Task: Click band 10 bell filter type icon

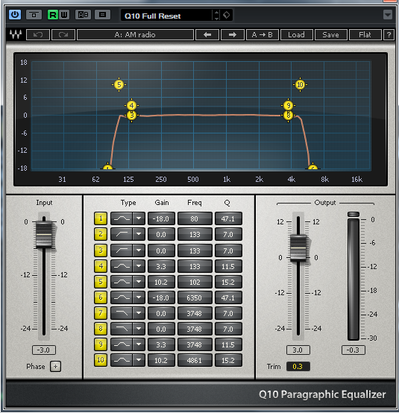Action: [122, 360]
